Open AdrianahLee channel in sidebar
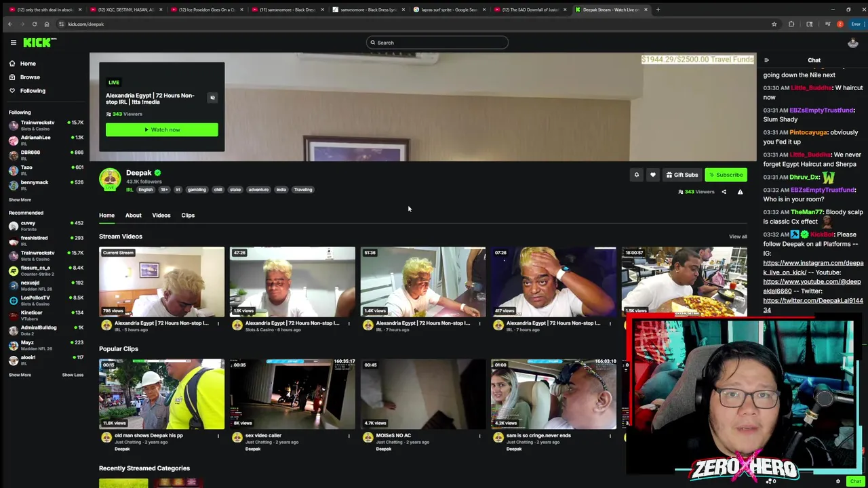This screenshot has height=488, width=868. point(46,140)
